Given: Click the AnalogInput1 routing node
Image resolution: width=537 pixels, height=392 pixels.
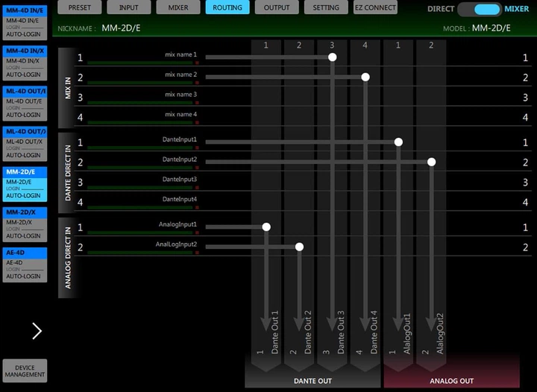Looking at the screenshot, I should coord(266,227).
